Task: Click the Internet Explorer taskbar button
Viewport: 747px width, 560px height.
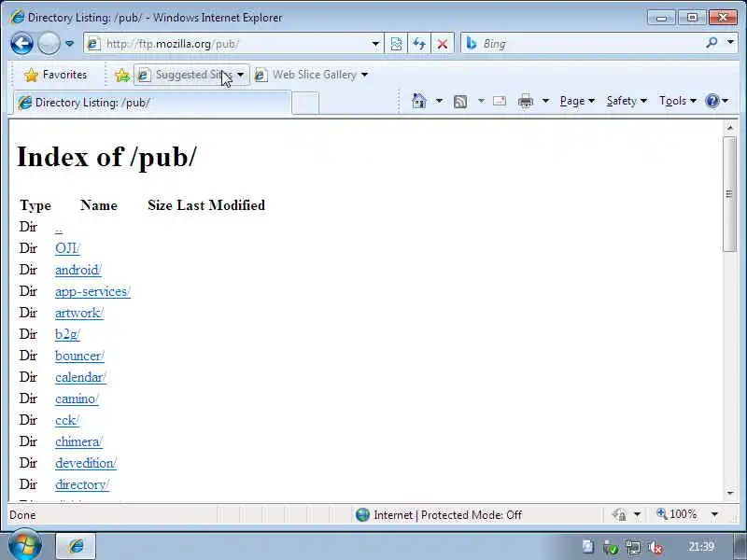Action: click(77, 546)
